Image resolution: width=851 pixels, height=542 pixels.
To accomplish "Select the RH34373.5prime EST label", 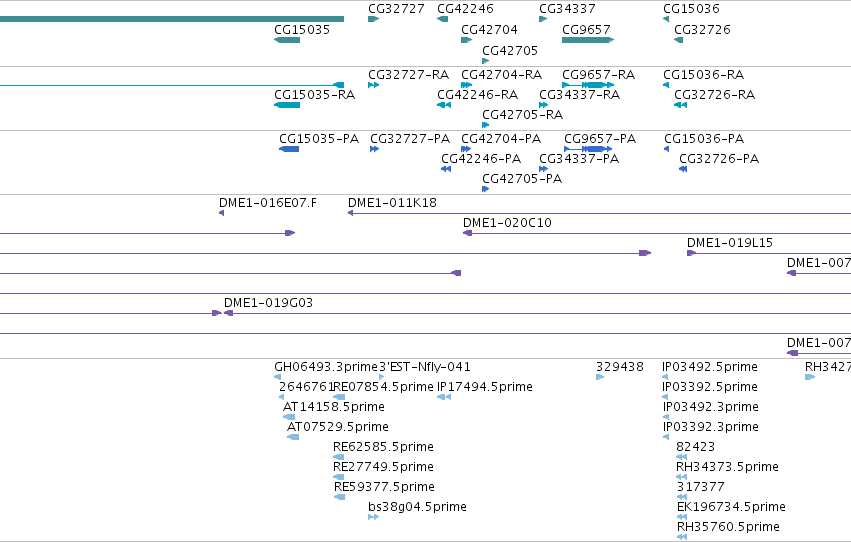I will click(727, 468).
